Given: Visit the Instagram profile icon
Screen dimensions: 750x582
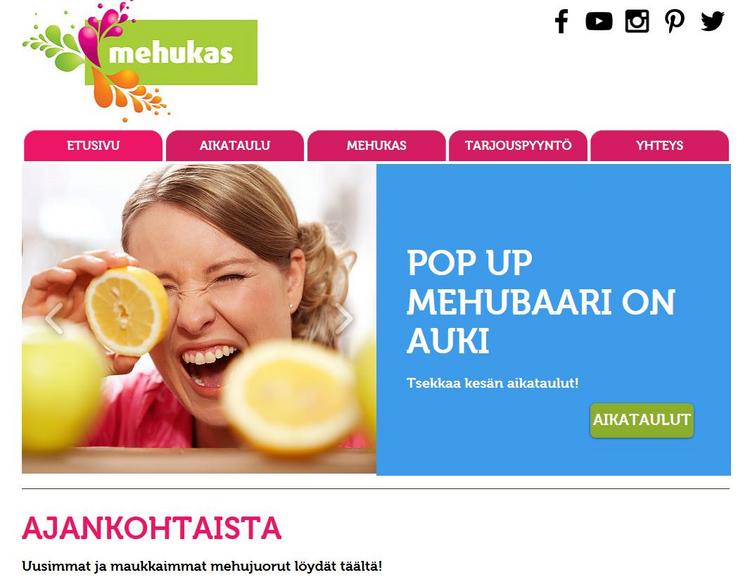Looking at the screenshot, I should coord(637,21).
